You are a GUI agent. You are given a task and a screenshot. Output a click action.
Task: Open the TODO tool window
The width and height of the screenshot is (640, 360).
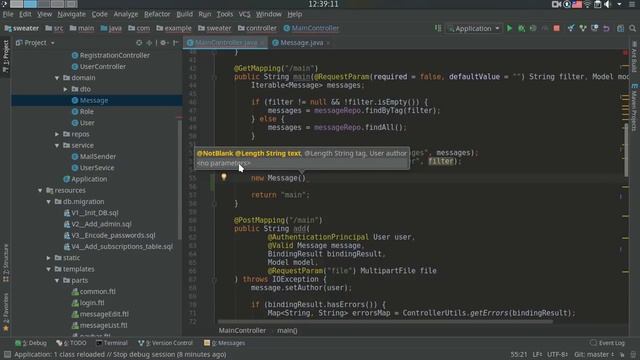[71, 343]
